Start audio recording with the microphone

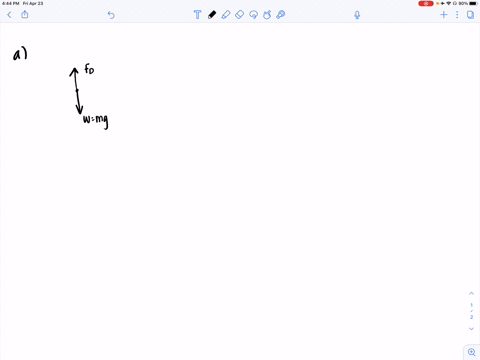point(357,15)
